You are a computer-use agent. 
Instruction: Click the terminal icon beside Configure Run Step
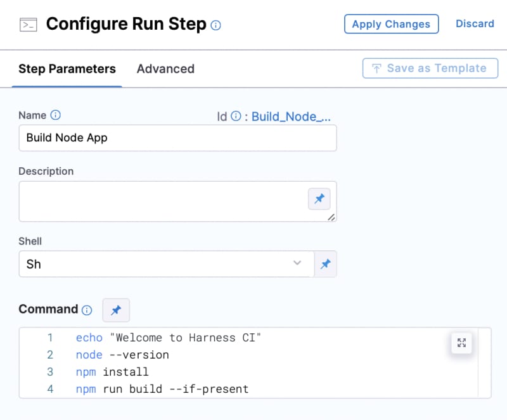point(29,25)
